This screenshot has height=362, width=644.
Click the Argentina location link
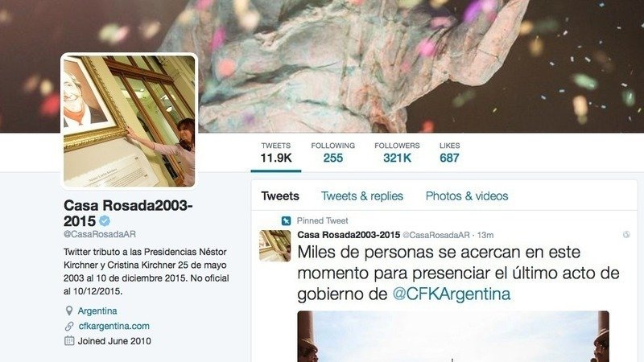[97, 311]
